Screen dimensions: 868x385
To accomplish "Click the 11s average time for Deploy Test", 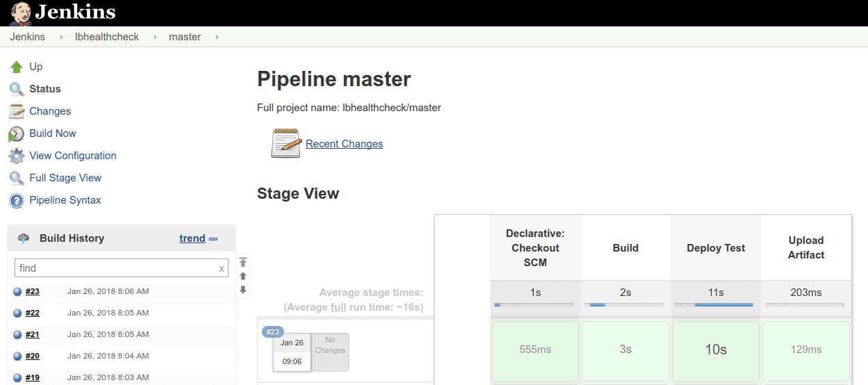I will coord(716,293).
